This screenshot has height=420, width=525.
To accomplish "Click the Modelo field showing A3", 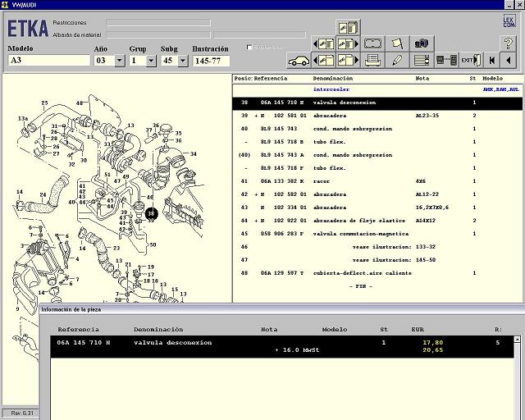I will [49, 60].
